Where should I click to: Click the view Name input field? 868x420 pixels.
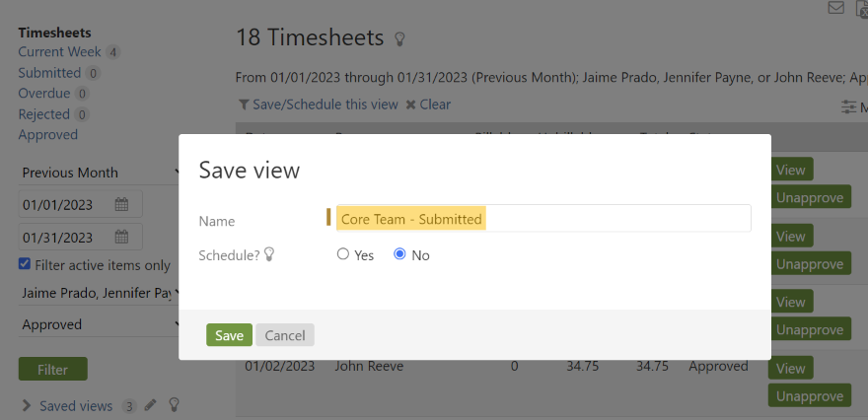[x=542, y=219]
